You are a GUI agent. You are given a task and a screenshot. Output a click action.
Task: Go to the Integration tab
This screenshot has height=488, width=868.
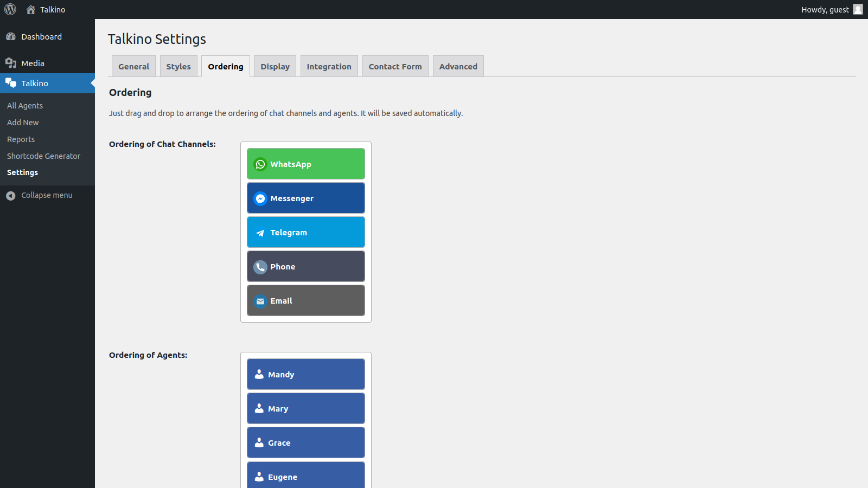click(329, 66)
